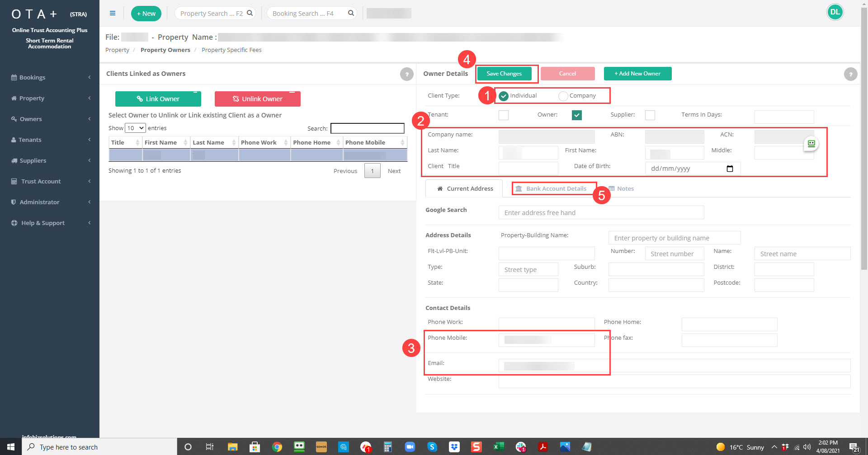Toggle the hamburger sidebar menu icon
This screenshot has width=868, height=455.
coord(113,13)
